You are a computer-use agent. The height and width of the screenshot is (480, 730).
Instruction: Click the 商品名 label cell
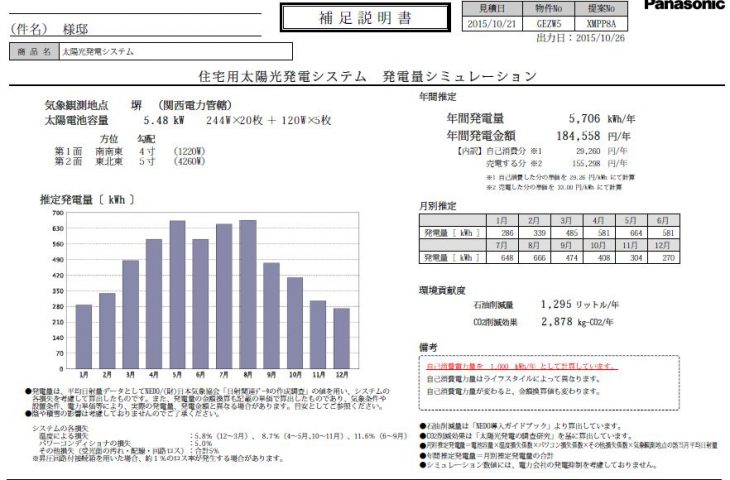[34, 52]
